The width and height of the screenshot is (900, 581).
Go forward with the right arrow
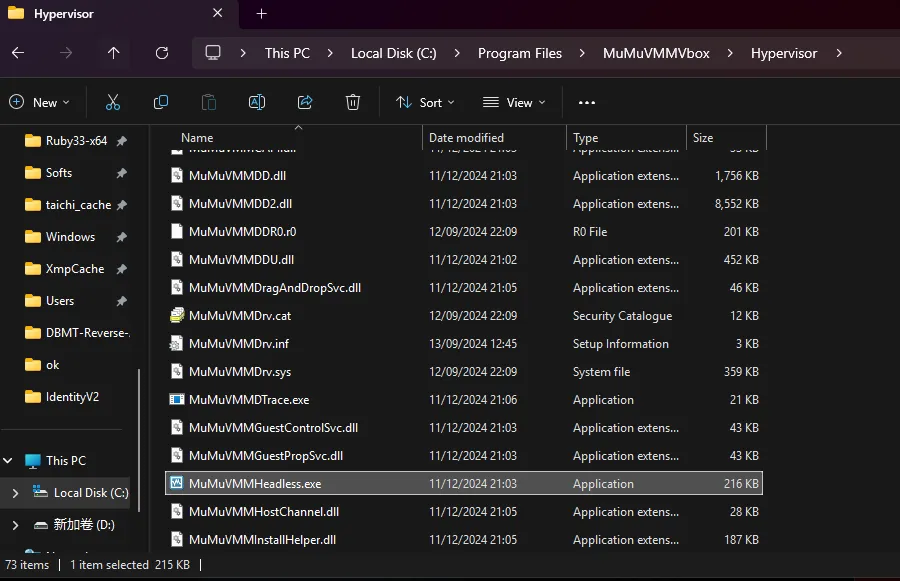pyautogui.click(x=66, y=53)
